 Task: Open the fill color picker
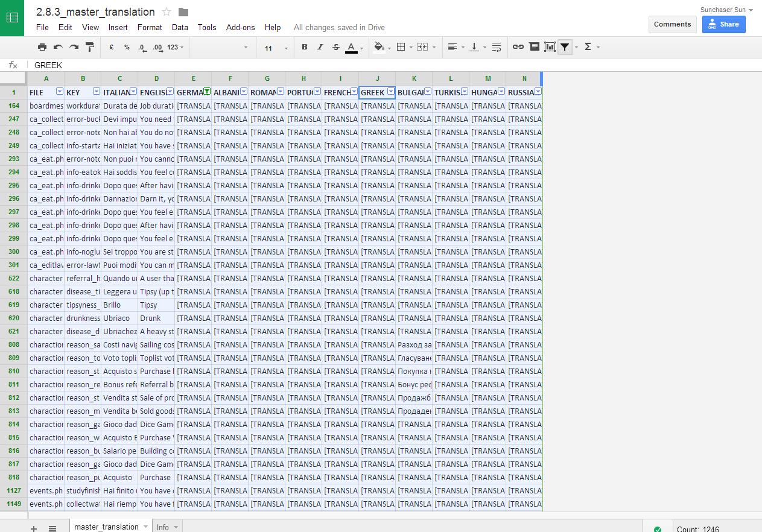pyautogui.click(x=379, y=47)
